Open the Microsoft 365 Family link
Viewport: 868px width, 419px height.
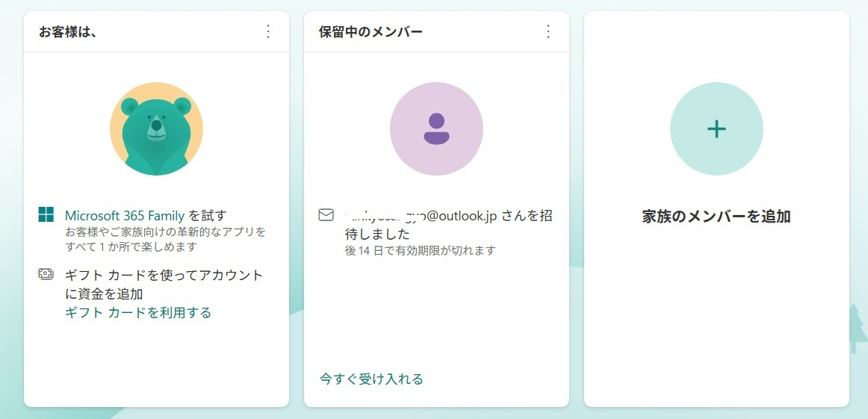(x=125, y=215)
